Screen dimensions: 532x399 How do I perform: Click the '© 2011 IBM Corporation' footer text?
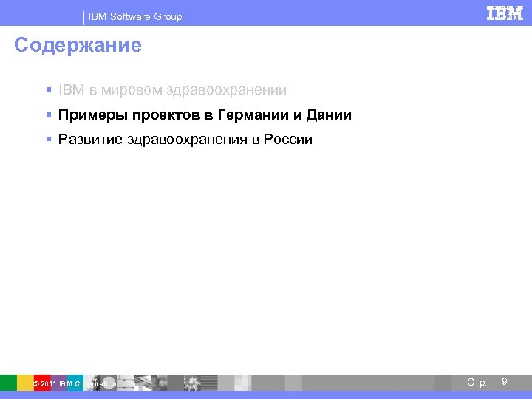pos(75,384)
